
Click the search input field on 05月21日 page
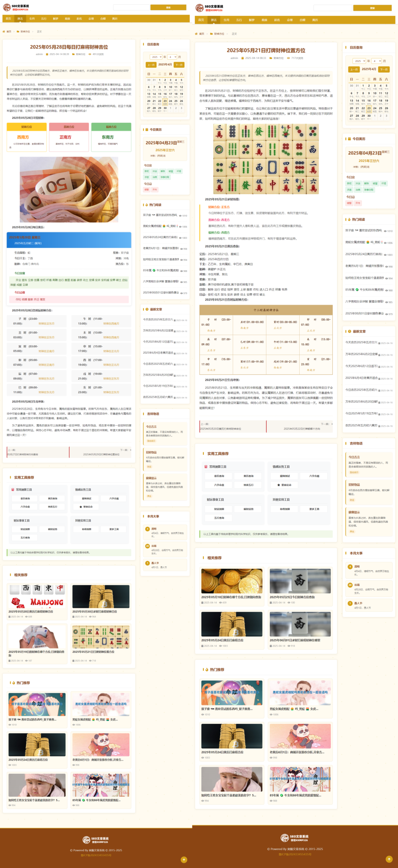[x=333, y=8]
